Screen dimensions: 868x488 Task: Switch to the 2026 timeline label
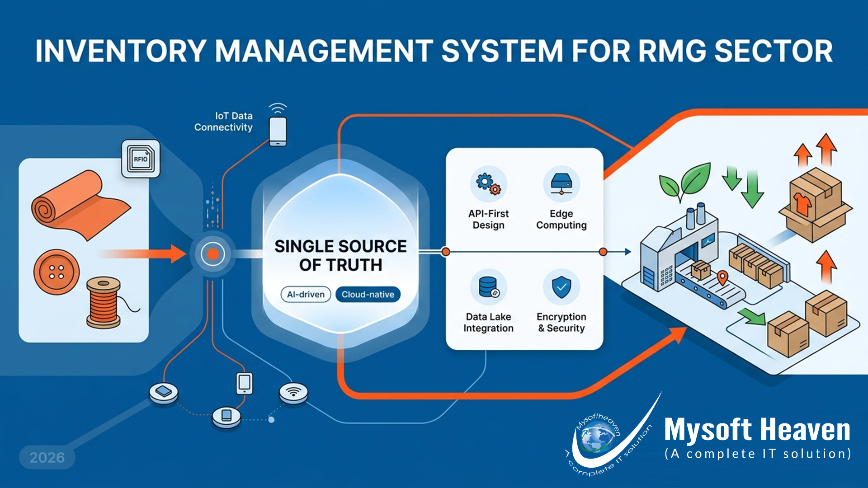(x=47, y=456)
